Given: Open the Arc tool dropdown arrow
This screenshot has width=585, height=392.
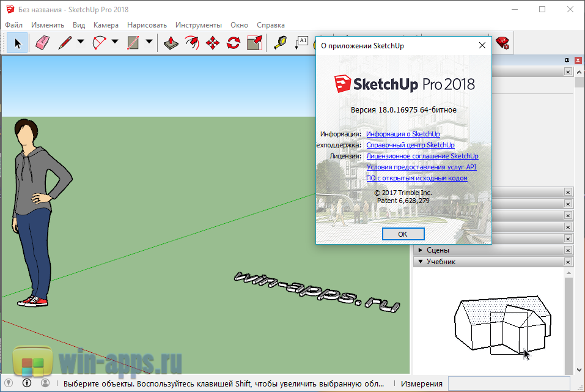Looking at the screenshot, I should click(x=114, y=43).
